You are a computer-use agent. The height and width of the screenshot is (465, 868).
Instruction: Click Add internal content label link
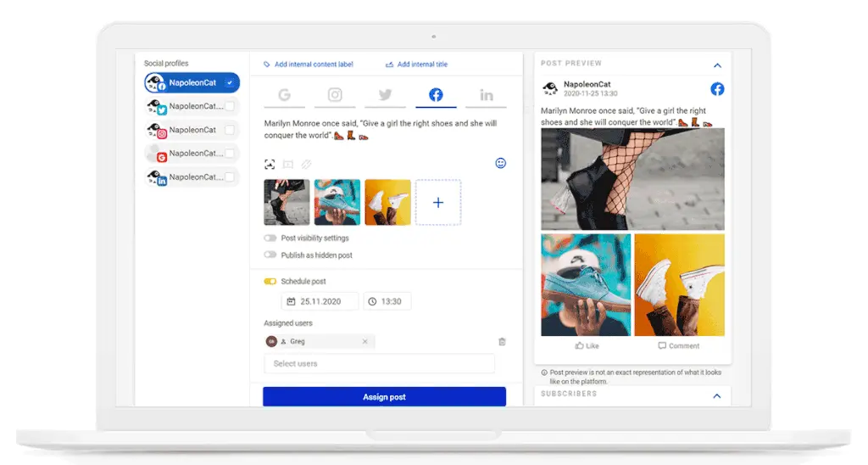tap(309, 64)
